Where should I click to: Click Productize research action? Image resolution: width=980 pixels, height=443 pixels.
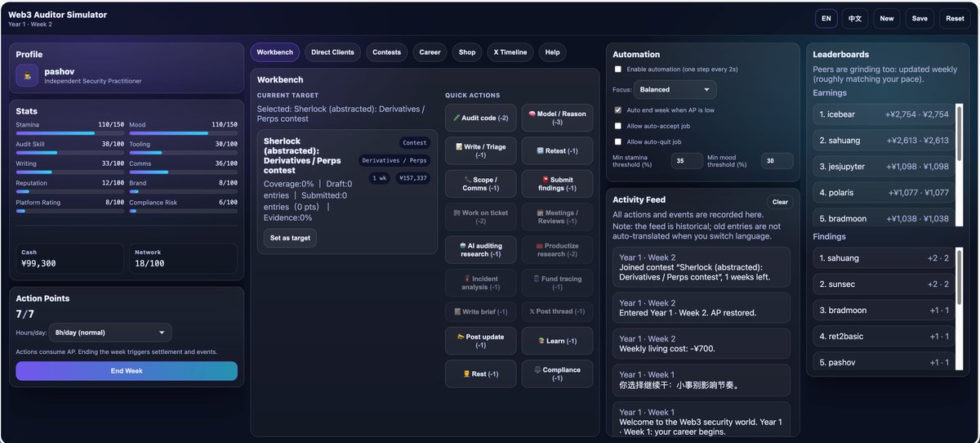(557, 250)
